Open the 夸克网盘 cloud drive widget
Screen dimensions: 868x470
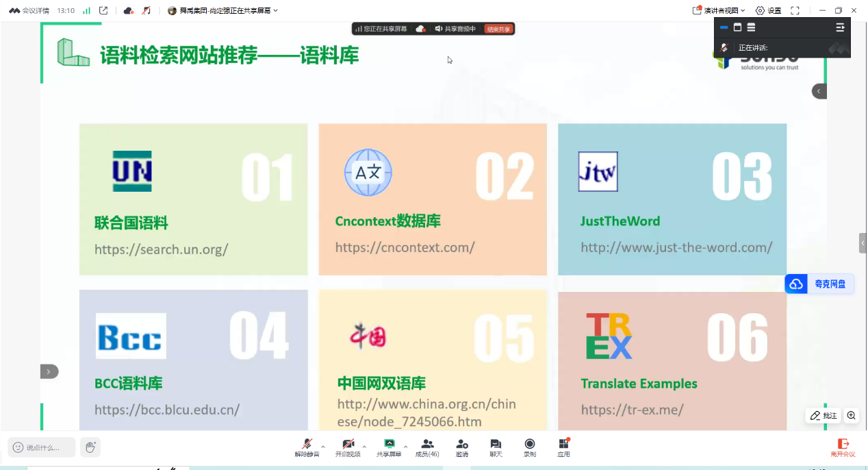click(x=820, y=284)
